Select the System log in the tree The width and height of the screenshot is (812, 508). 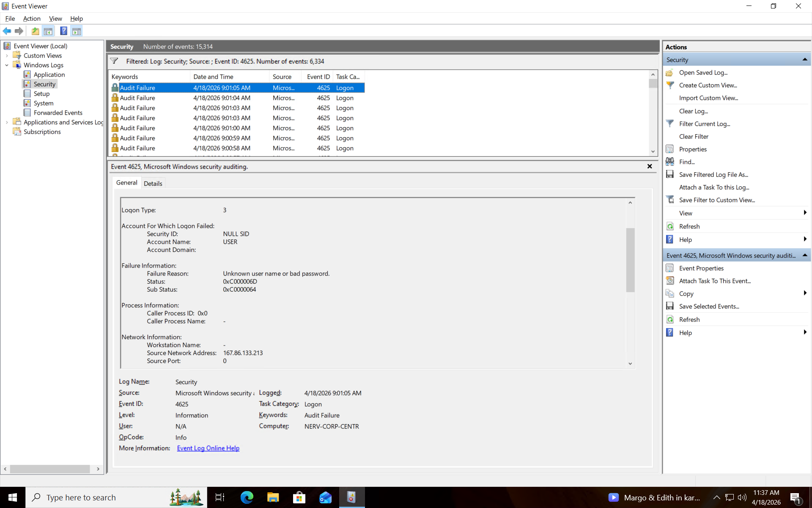[x=44, y=103]
